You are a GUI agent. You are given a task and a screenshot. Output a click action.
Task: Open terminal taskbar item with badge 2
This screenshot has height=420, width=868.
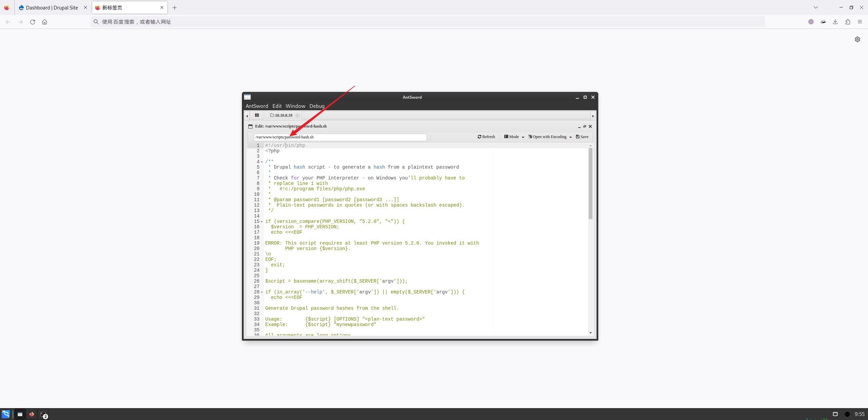tap(44, 415)
